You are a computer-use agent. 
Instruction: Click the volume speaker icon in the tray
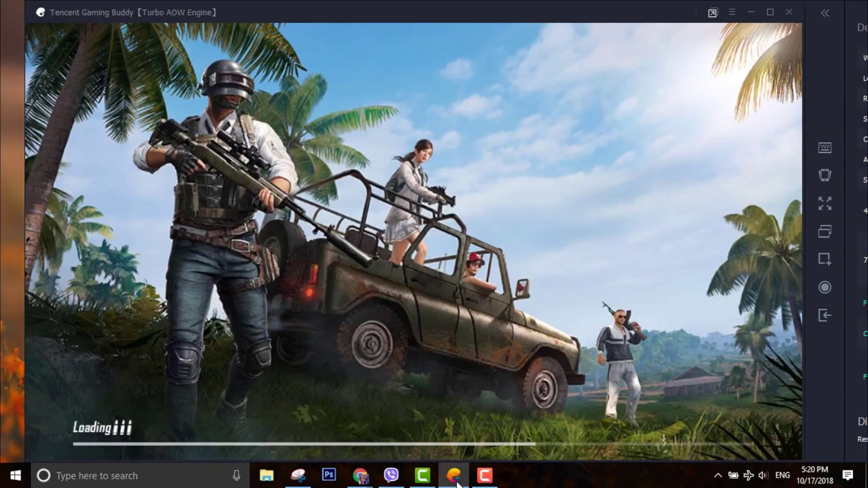point(763,476)
